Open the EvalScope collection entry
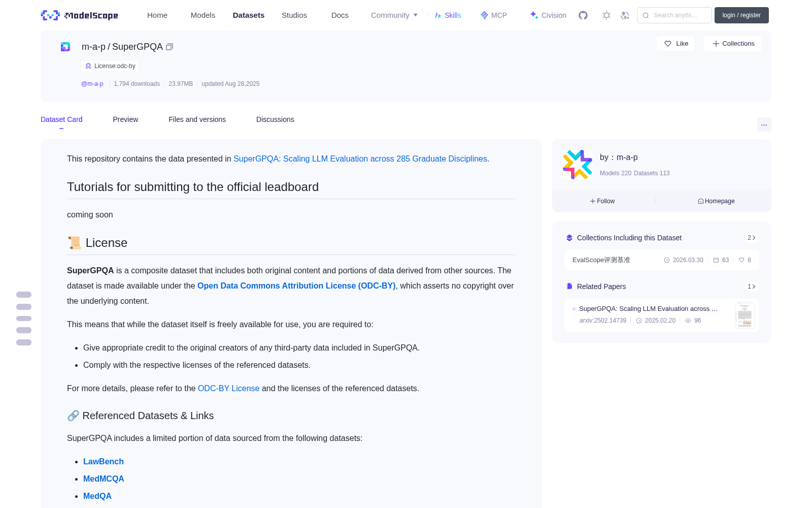 tap(662, 260)
